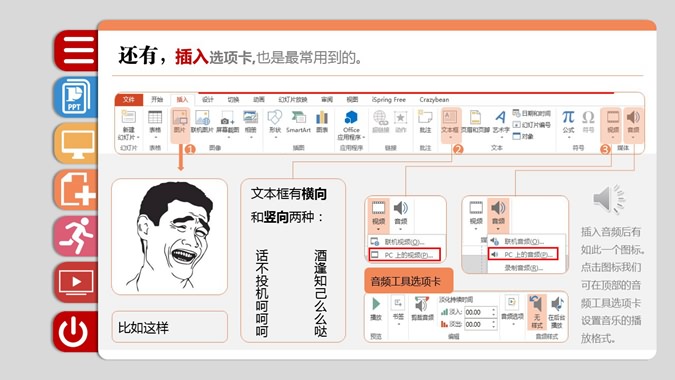
Task: Click the 播放 play button in audio tools
Action: click(x=376, y=309)
